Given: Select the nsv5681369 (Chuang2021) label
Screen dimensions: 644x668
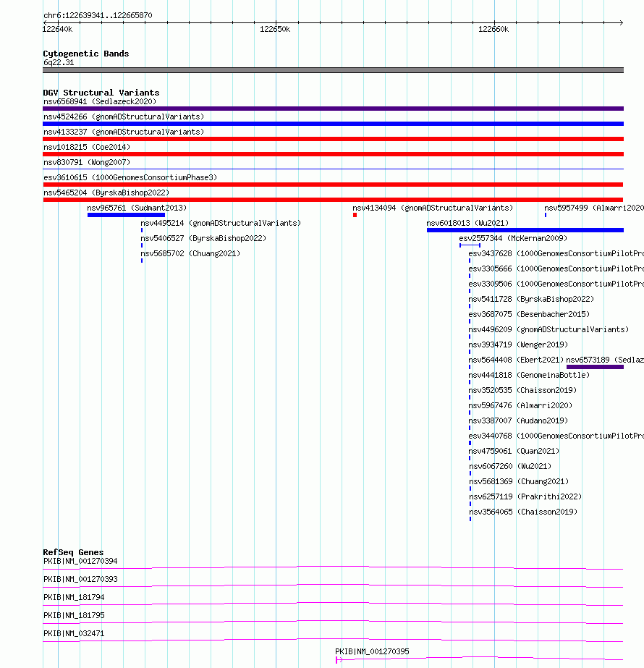Looking at the screenshot, I should (x=519, y=481).
